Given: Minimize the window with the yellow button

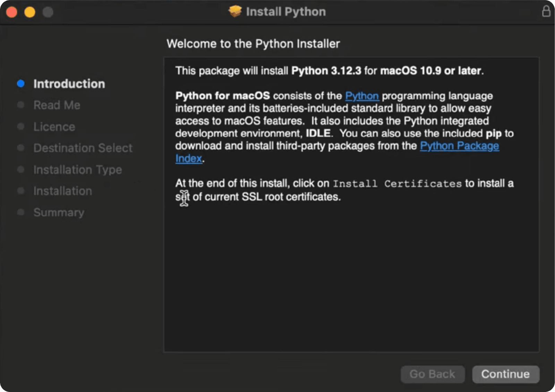Looking at the screenshot, I should click(30, 12).
